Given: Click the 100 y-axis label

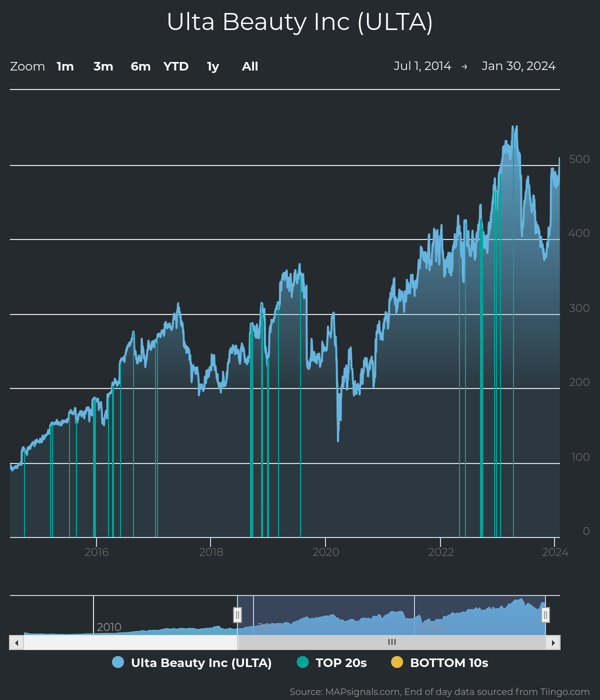Looking at the screenshot, I should tap(580, 457).
